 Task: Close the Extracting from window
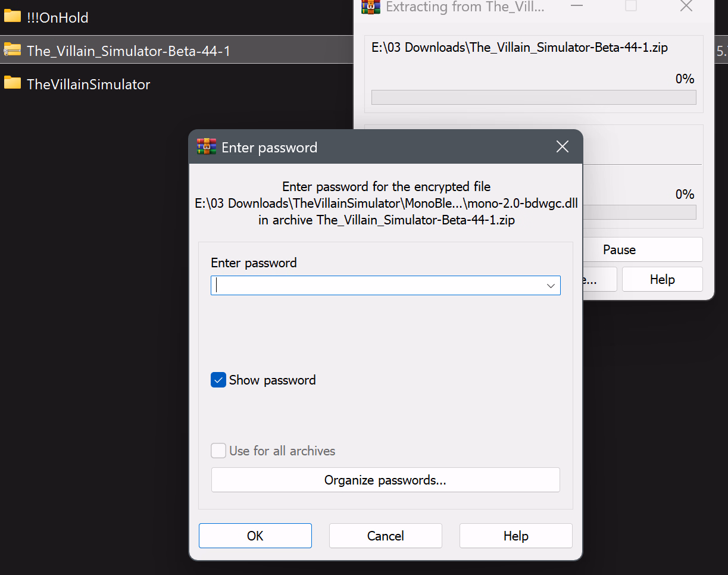coord(686,7)
